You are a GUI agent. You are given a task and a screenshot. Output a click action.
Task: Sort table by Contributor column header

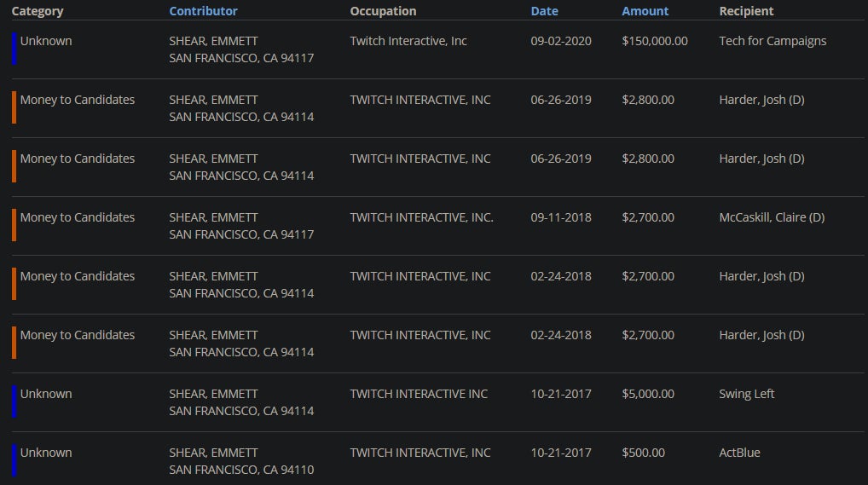pyautogui.click(x=203, y=11)
